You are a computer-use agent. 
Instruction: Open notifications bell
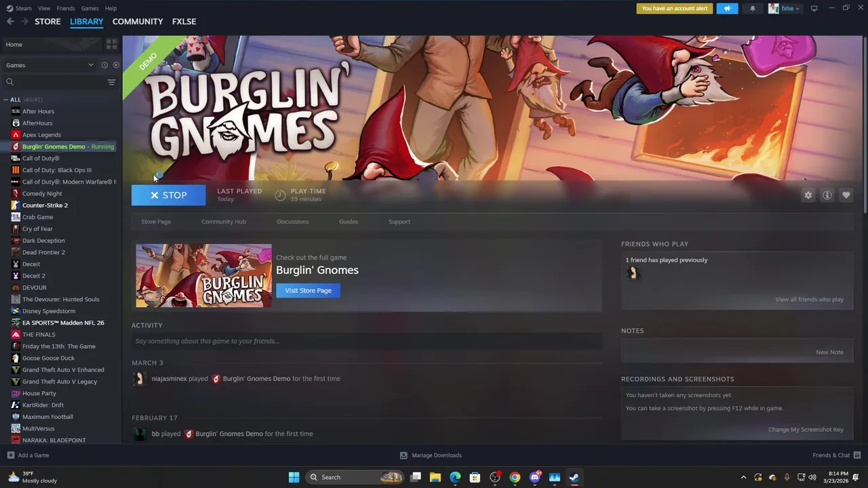point(752,9)
